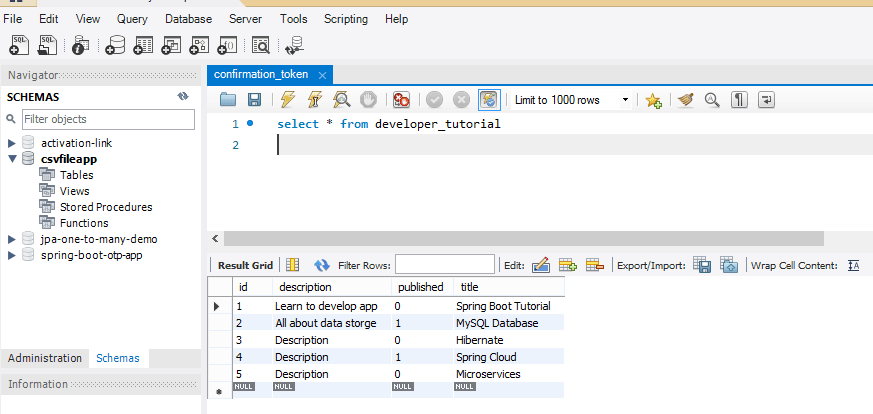Save the script to a file

click(254, 100)
